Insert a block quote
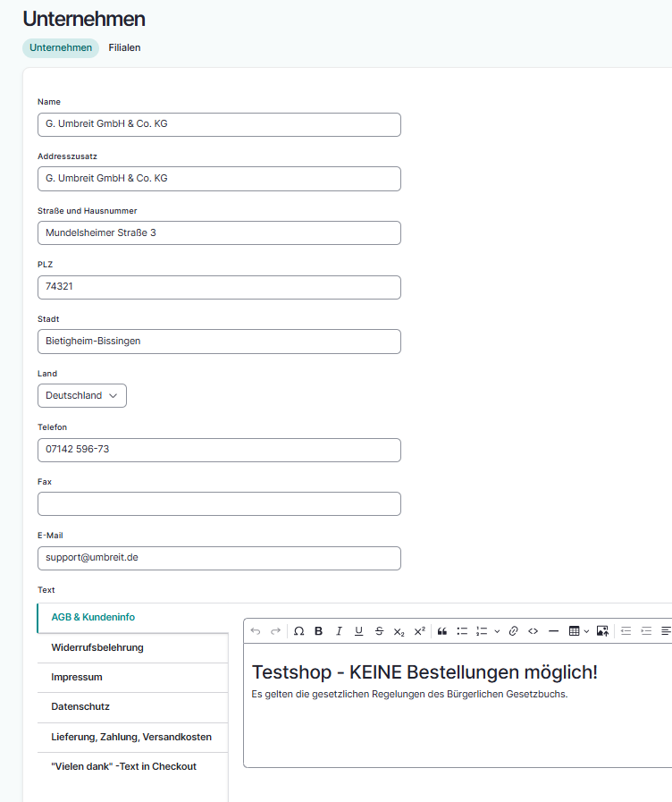 click(441, 631)
